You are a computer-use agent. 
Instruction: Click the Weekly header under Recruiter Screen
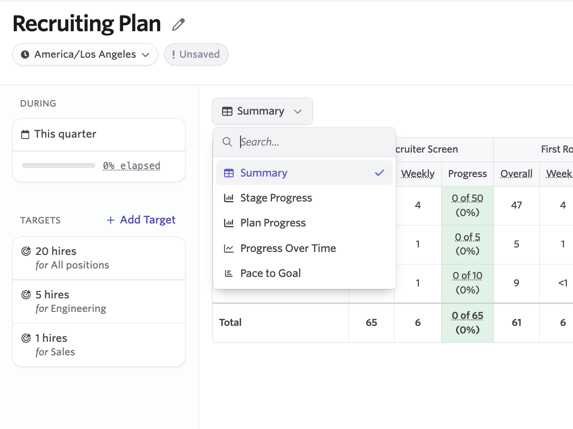click(x=418, y=174)
